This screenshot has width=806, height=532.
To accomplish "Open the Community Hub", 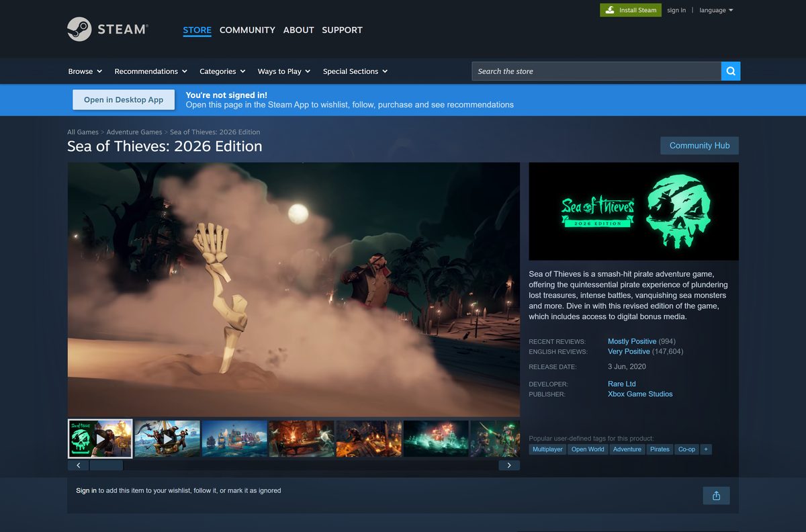I will 699,146.
